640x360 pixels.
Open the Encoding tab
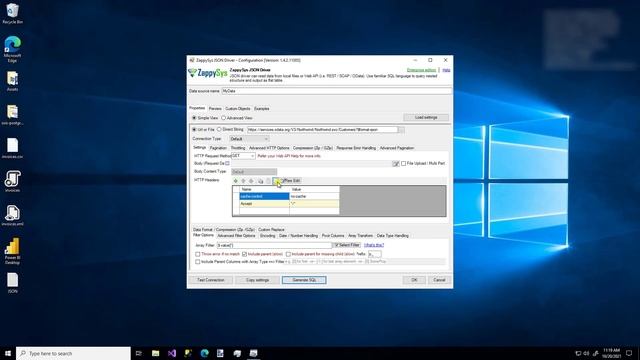(x=267, y=236)
